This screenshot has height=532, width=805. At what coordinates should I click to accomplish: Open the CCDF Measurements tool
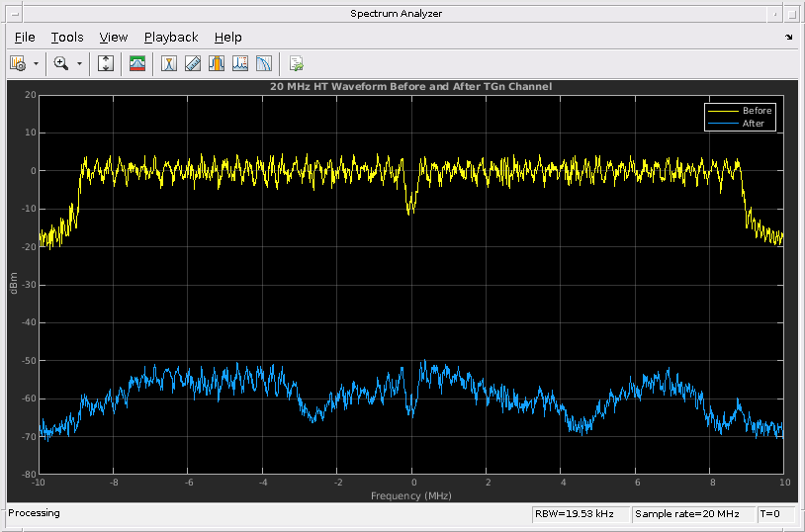tap(264, 63)
